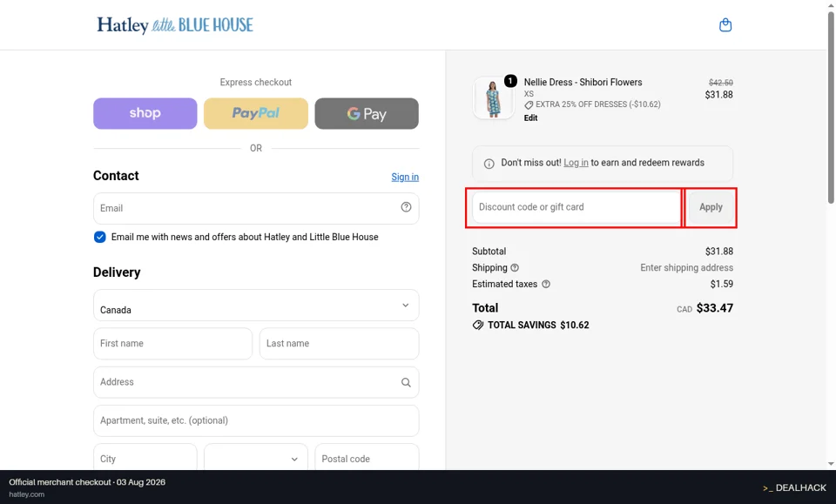Click the rewards notice info icon

click(x=489, y=164)
